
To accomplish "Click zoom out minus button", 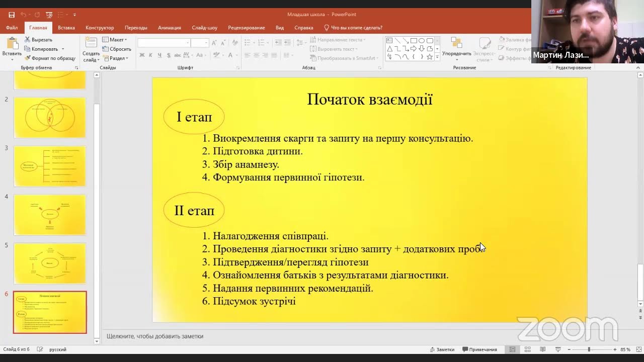I will pyautogui.click(x=570, y=349).
